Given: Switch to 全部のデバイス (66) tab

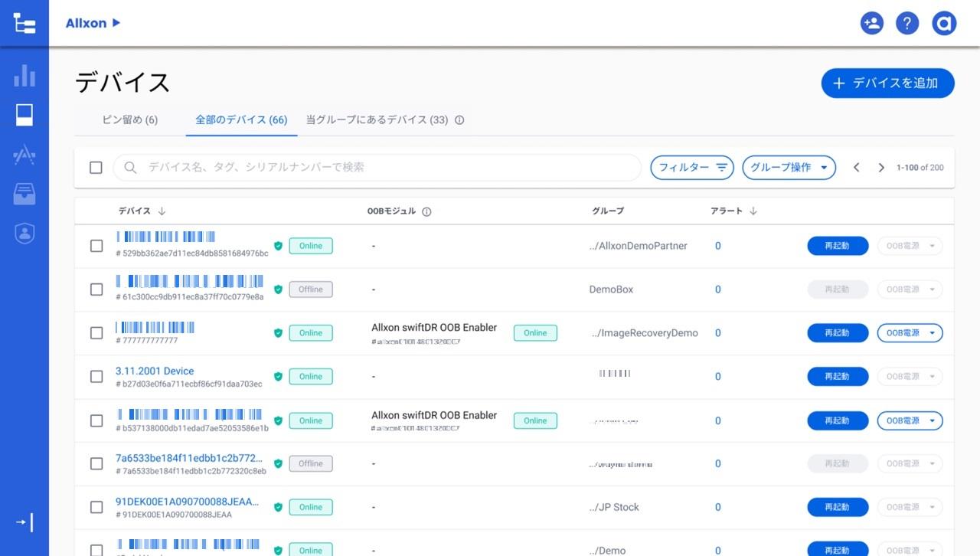Looking at the screenshot, I should point(241,120).
